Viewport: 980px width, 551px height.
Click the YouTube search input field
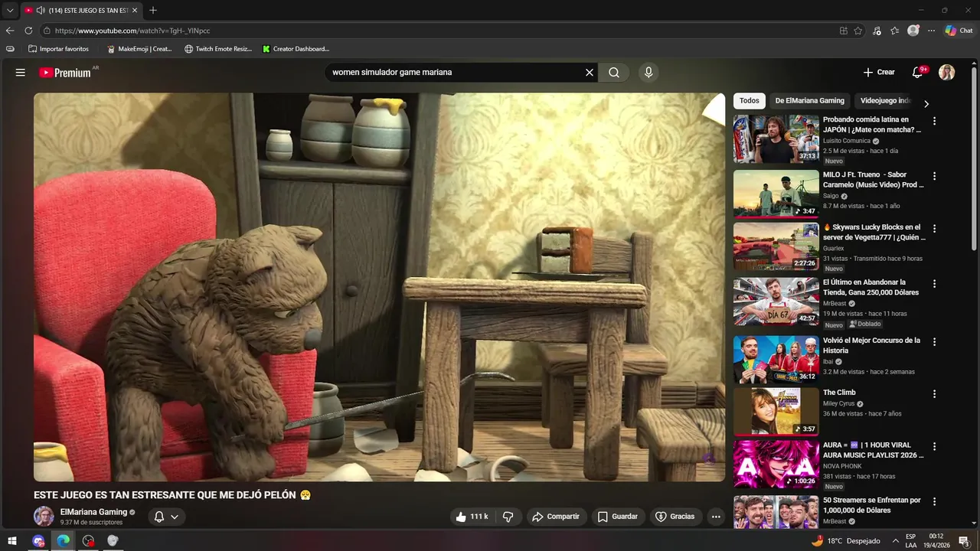(x=455, y=73)
